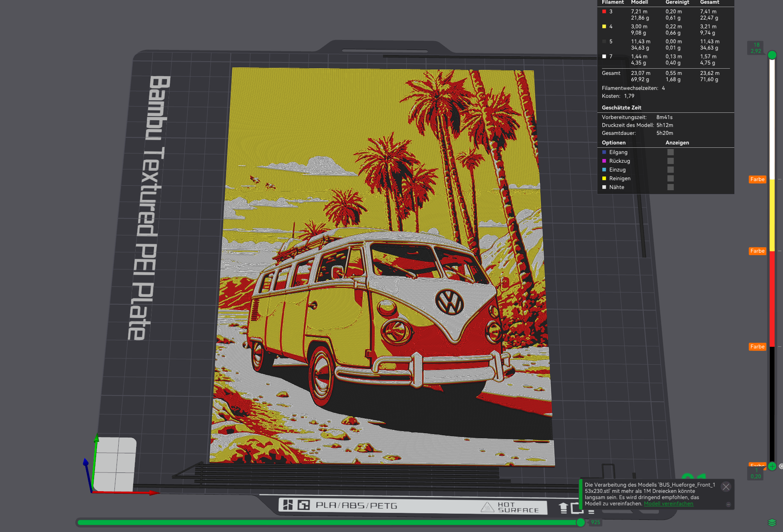The image size is (783, 532).
Task: Click the Vorbereitungszeit value 8m41s
Action: point(664,117)
